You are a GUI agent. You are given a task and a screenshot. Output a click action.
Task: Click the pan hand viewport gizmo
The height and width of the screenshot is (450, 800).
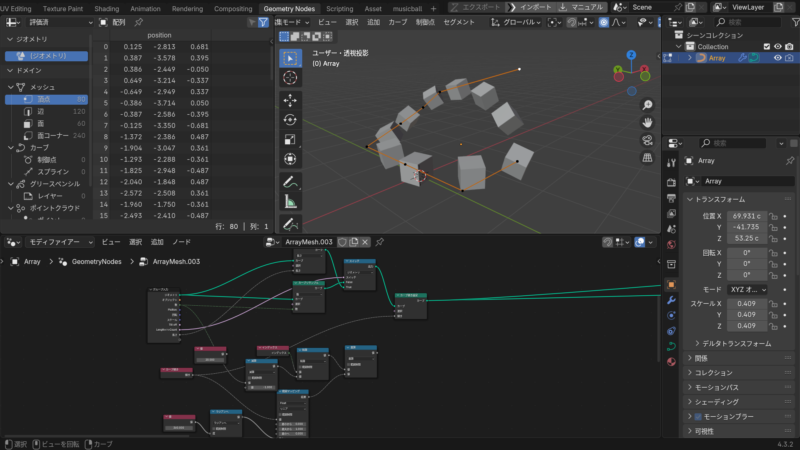[647, 123]
